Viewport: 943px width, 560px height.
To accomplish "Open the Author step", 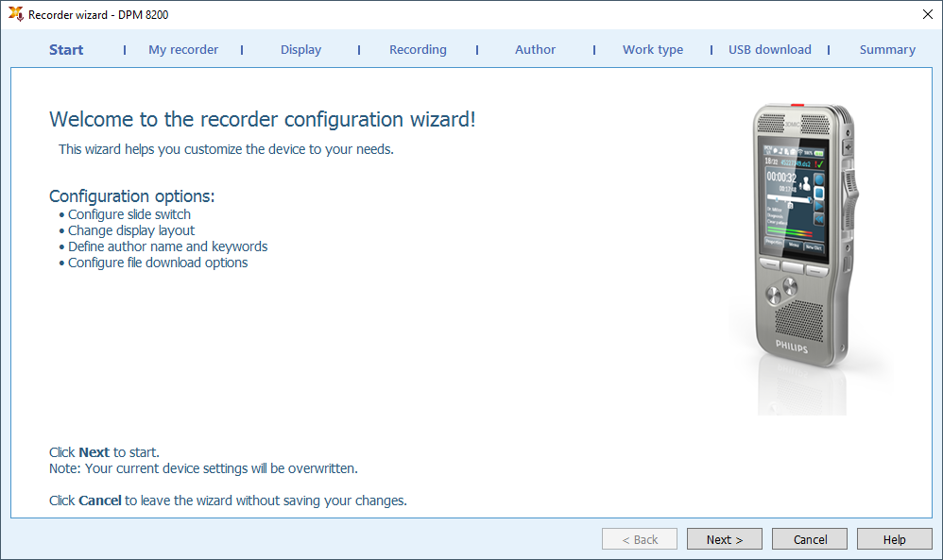I will coord(535,50).
